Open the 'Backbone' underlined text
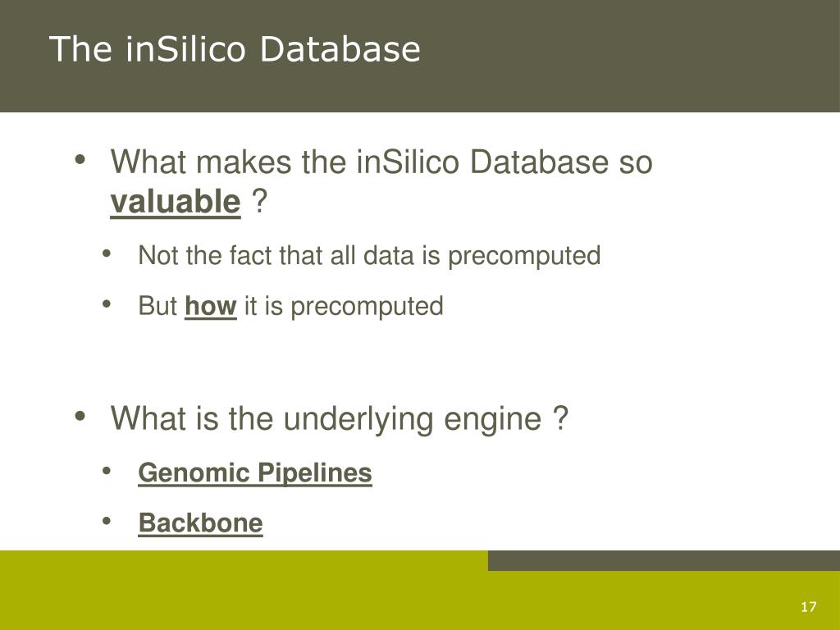 200,523
